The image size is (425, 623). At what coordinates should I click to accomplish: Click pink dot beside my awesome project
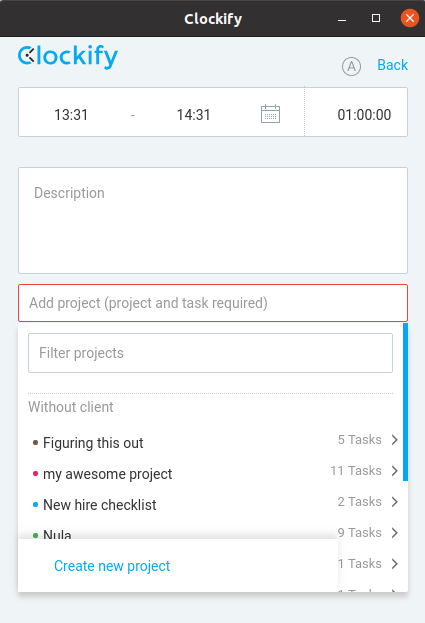pos(35,473)
